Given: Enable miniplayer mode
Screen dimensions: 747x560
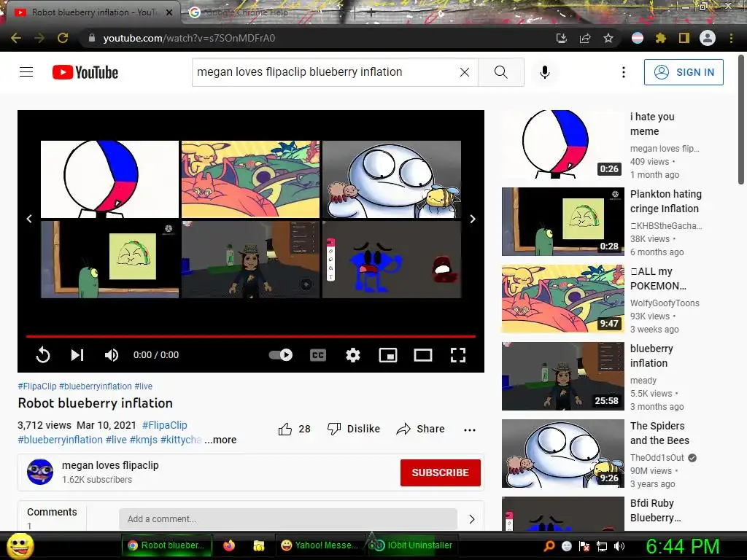Looking at the screenshot, I should pyautogui.click(x=388, y=355).
